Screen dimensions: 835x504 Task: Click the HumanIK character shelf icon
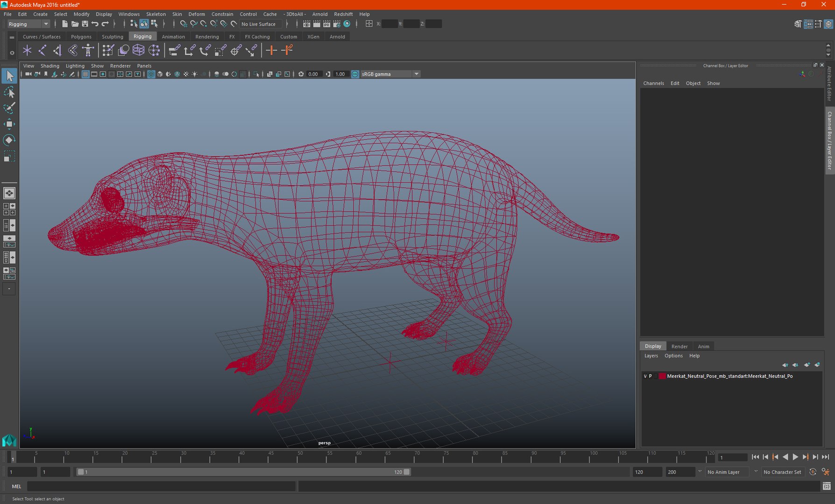88,50
